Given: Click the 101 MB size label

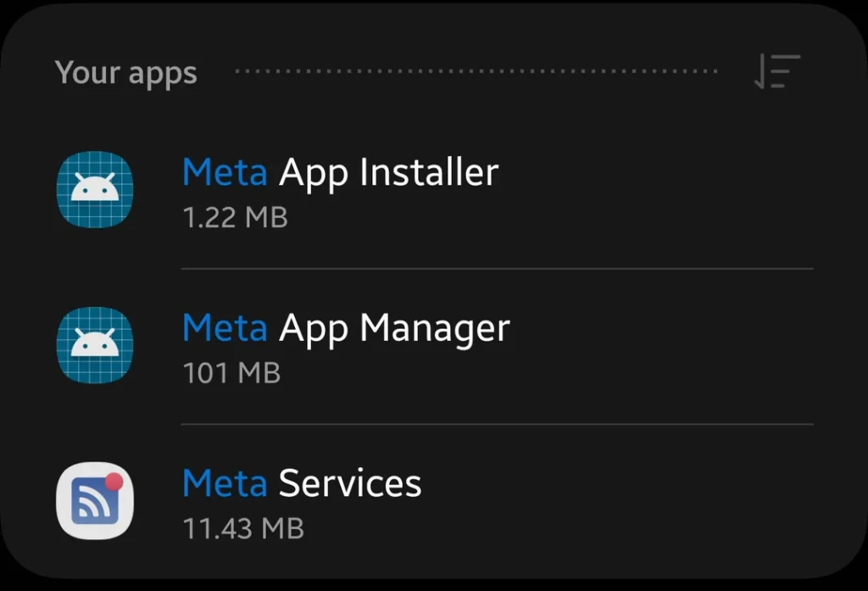Looking at the screenshot, I should 231,373.
